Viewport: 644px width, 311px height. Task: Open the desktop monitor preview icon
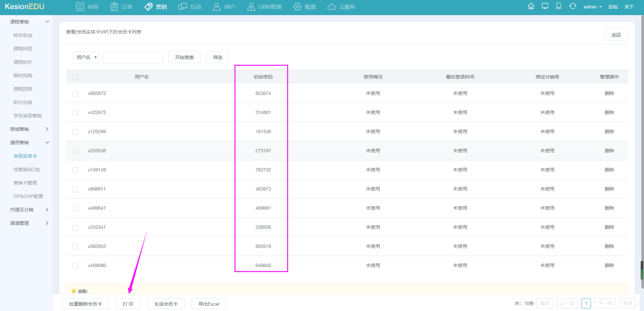545,6
